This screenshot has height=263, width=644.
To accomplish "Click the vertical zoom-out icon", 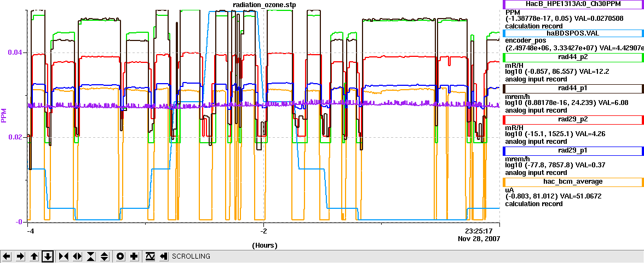I will [x=104, y=256].
